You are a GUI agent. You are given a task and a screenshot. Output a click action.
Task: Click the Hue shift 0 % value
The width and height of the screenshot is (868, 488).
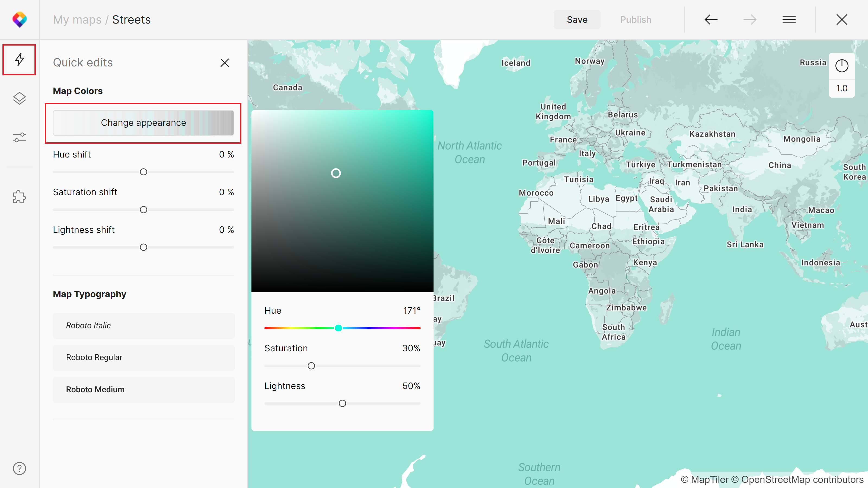pyautogui.click(x=226, y=154)
